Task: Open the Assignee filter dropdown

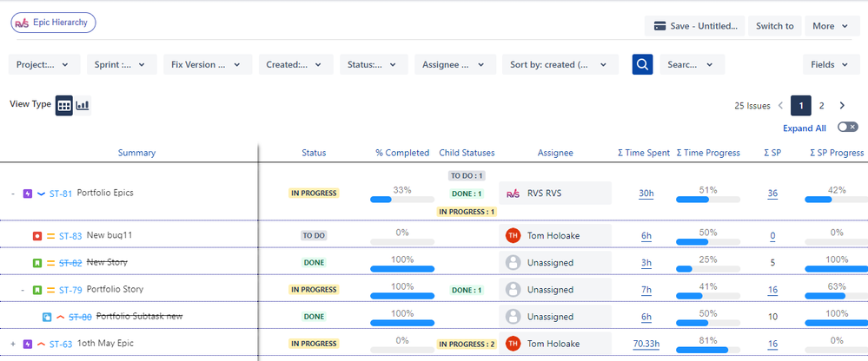Action: pos(455,65)
